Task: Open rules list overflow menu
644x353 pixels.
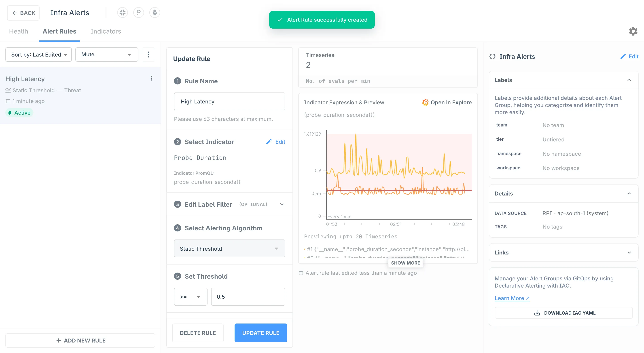Action: [x=148, y=55]
